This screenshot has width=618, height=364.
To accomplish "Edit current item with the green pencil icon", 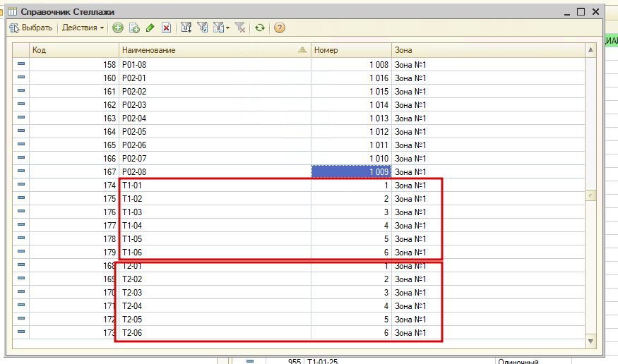I will point(150,28).
